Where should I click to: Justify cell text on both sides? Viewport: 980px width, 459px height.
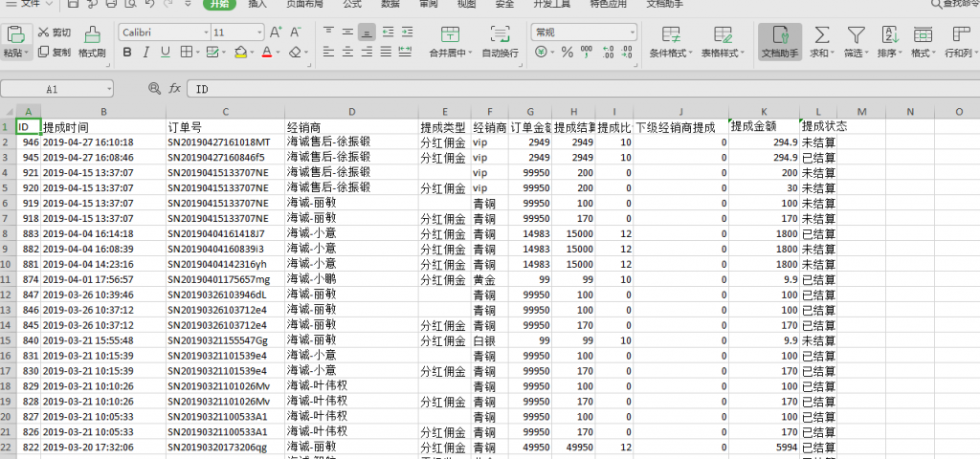pos(387,52)
